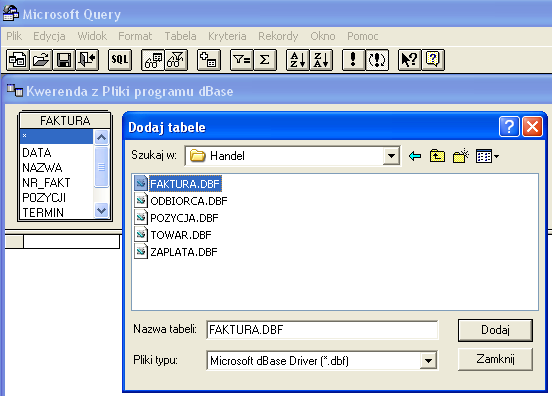Open the Format menu
The width and height of the screenshot is (552, 396).
coord(135,36)
